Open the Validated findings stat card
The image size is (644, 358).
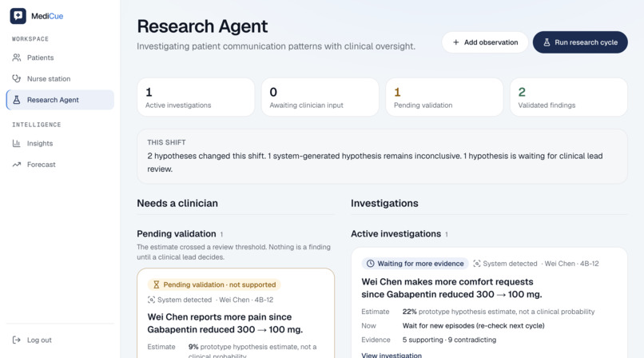[x=569, y=97]
